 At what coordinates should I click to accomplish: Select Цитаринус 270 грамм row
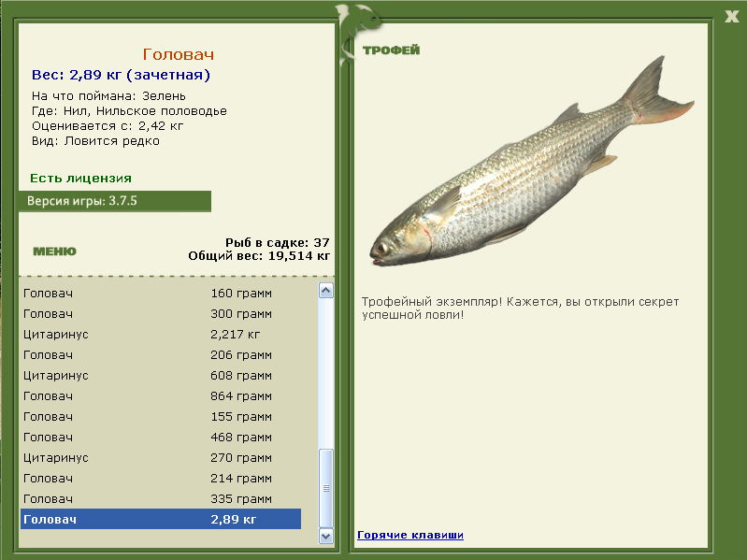pos(161,457)
